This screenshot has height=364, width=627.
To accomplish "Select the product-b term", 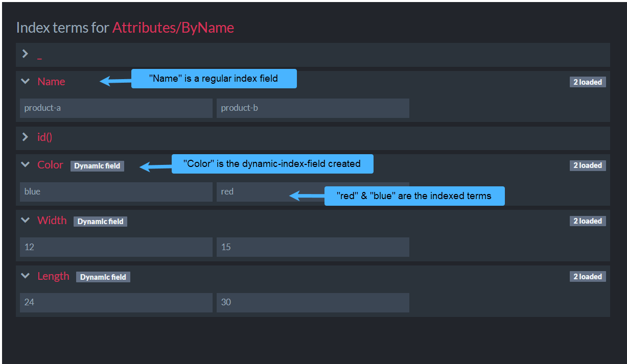I will tap(313, 108).
